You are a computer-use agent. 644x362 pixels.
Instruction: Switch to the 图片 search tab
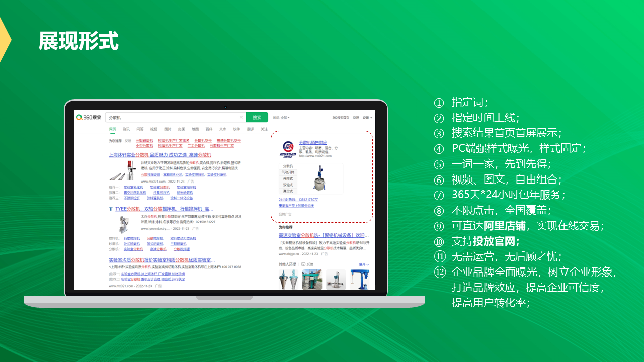[167, 129]
